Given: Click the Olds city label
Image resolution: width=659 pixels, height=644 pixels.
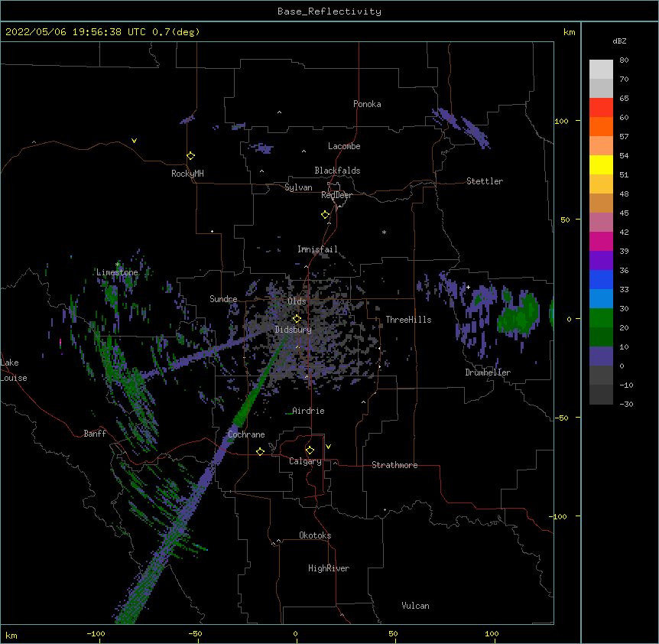Looking at the screenshot, I should coord(297,301).
